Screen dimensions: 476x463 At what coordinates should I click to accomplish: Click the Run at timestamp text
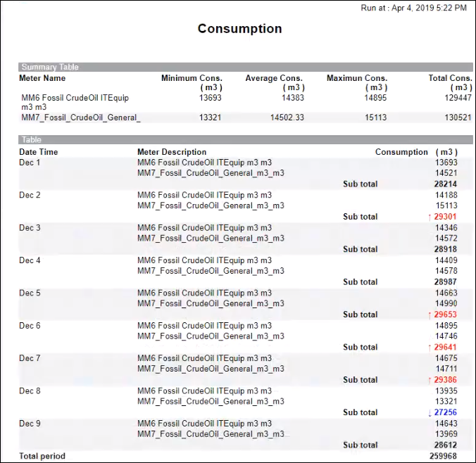tap(413, 8)
